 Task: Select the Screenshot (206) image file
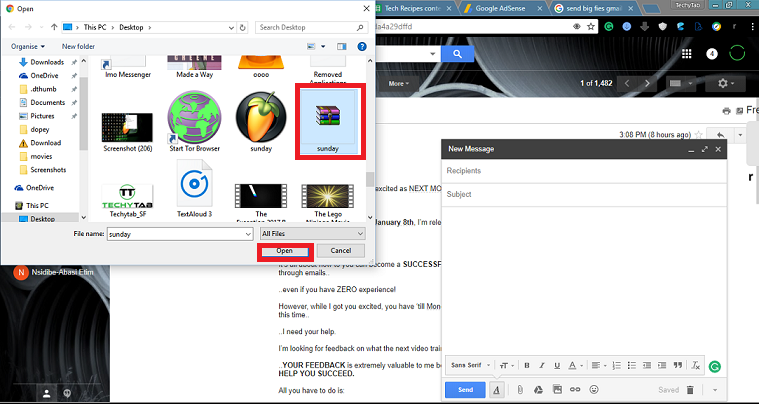click(128, 132)
